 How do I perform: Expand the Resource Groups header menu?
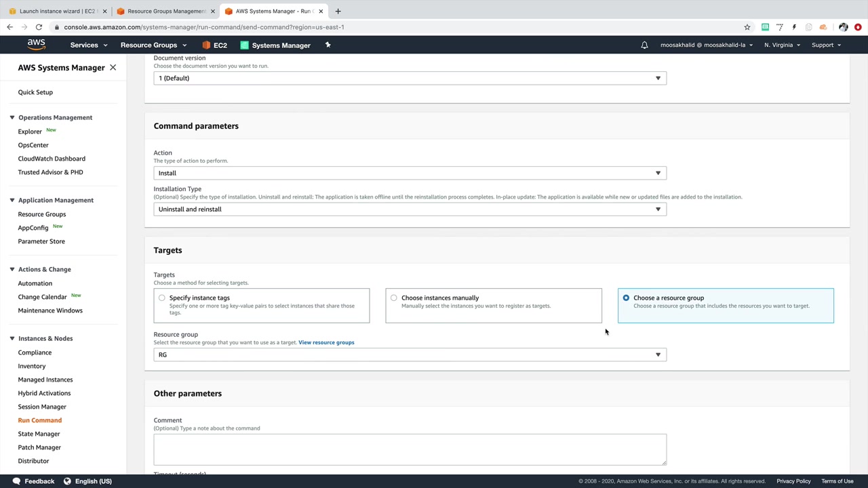[x=153, y=45]
